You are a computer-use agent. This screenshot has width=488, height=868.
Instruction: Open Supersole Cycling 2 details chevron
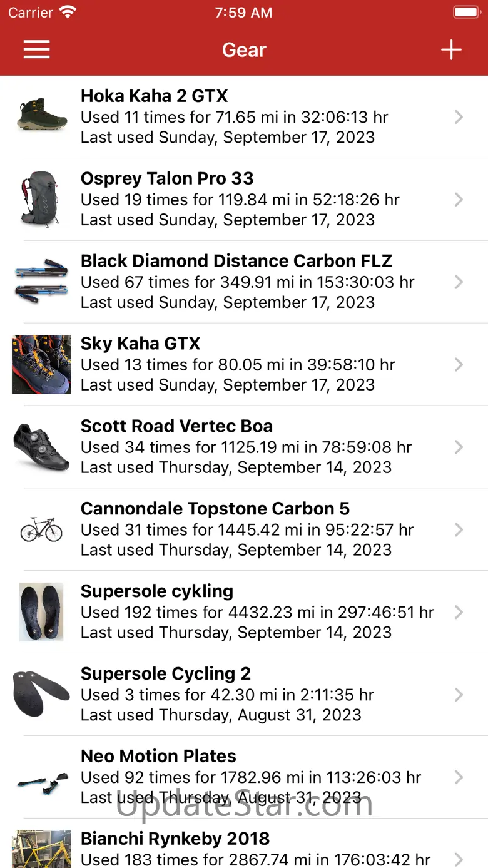[459, 695]
